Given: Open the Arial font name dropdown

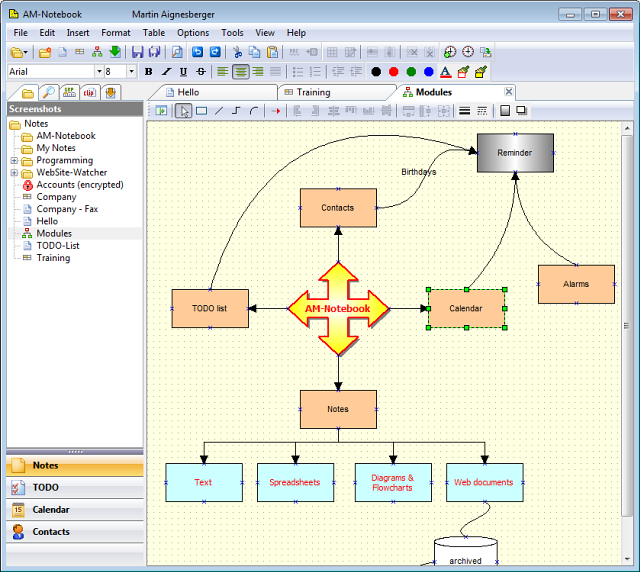Looking at the screenshot, I should coord(99,72).
